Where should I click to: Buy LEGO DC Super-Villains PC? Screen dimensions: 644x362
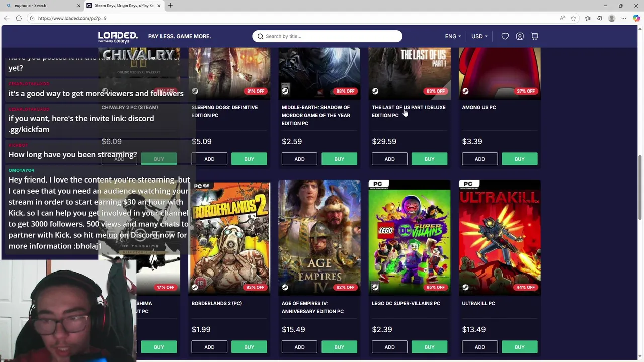(429, 347)
